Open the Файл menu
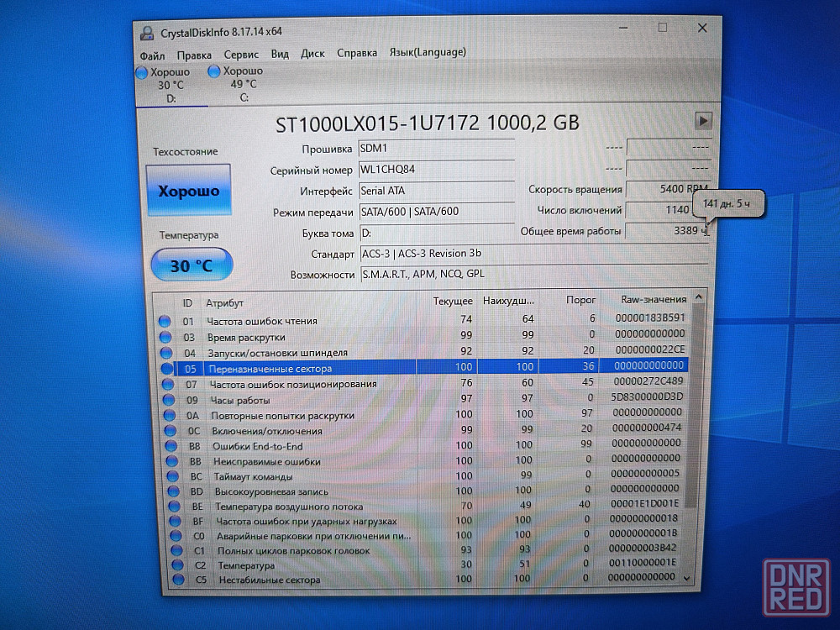840x630 pixels. tap(152, 55)
